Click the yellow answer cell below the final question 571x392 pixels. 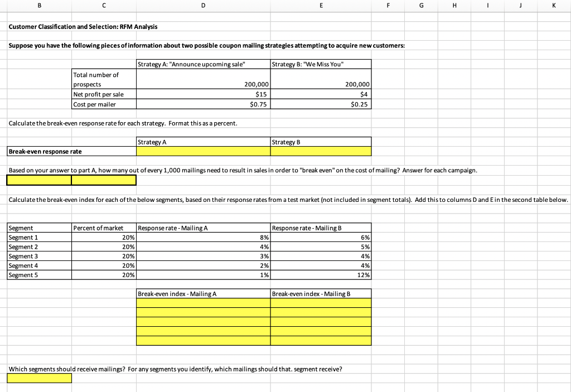(x=38, y=378)
